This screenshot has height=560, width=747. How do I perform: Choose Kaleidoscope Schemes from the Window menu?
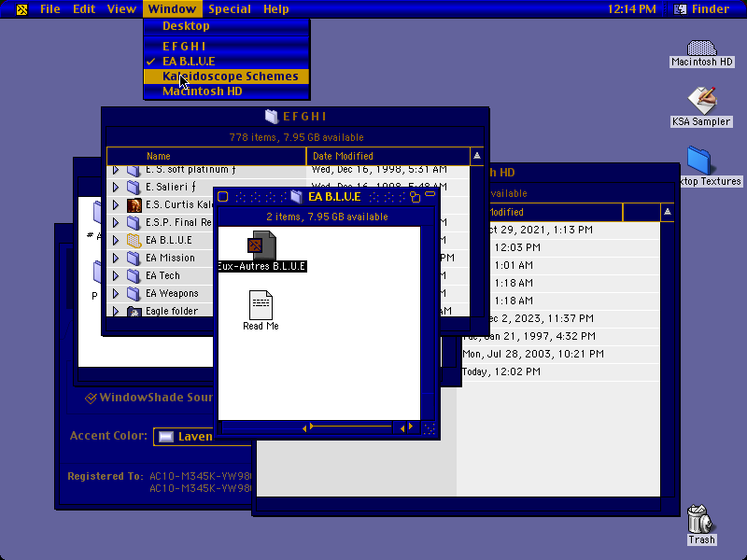(227, 77)
